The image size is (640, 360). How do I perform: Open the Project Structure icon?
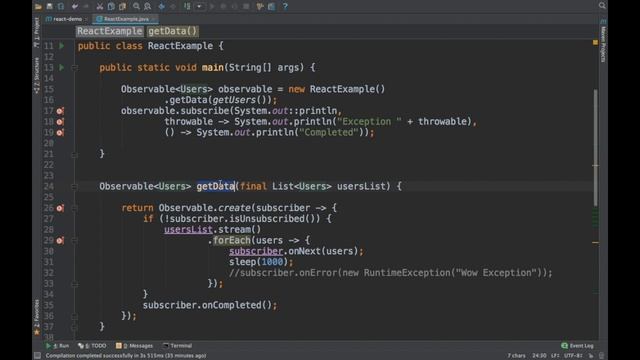(x=260, y=7)
